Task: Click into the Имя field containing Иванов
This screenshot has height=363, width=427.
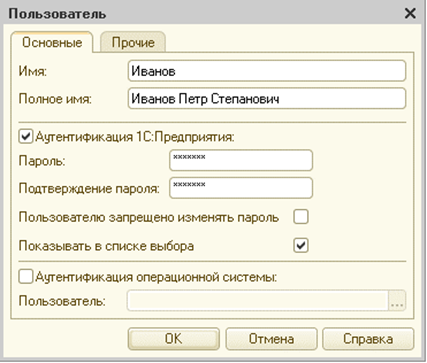Action: click(x=267, y=71)
